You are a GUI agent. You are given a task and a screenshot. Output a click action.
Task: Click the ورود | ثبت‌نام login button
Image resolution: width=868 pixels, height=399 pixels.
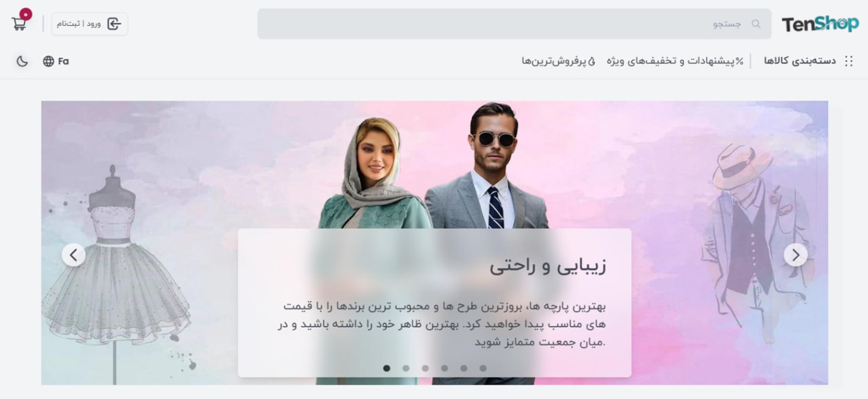pyautogui.click(x=90, y=24)
